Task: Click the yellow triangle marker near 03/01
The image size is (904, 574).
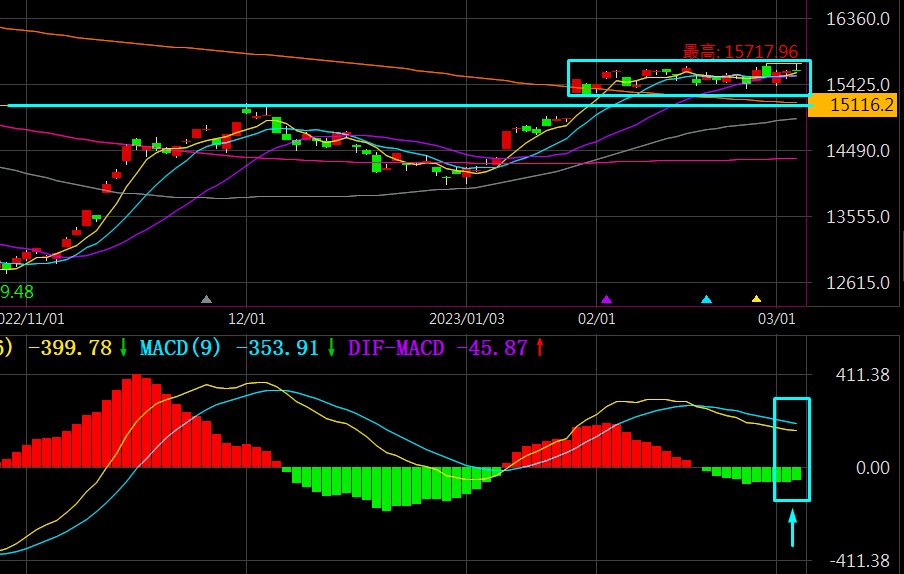Action: click(x=756, y=299)
